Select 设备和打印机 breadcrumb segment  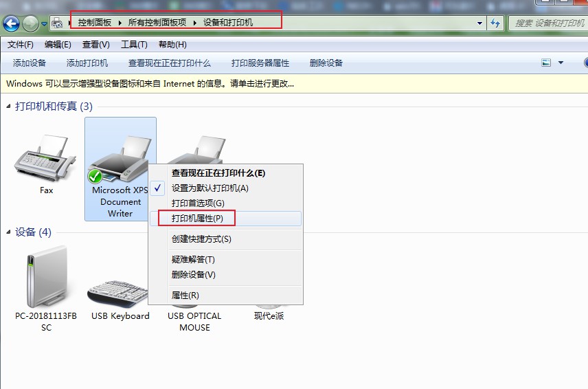tap(227, 23)
